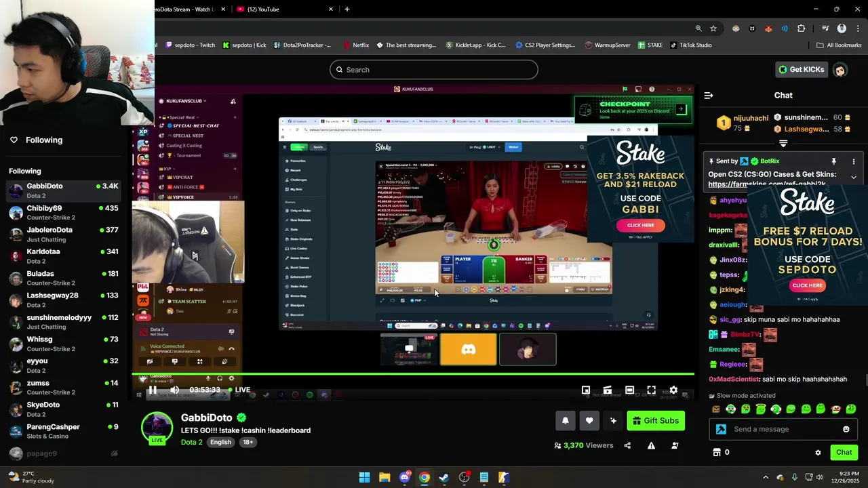
Task: Pause the live stream video
Action: (153, 390)
